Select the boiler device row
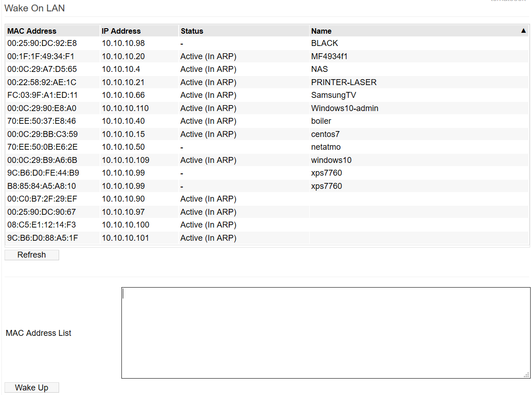Screen dimensions: 532x395 click(x=267, y=121)
